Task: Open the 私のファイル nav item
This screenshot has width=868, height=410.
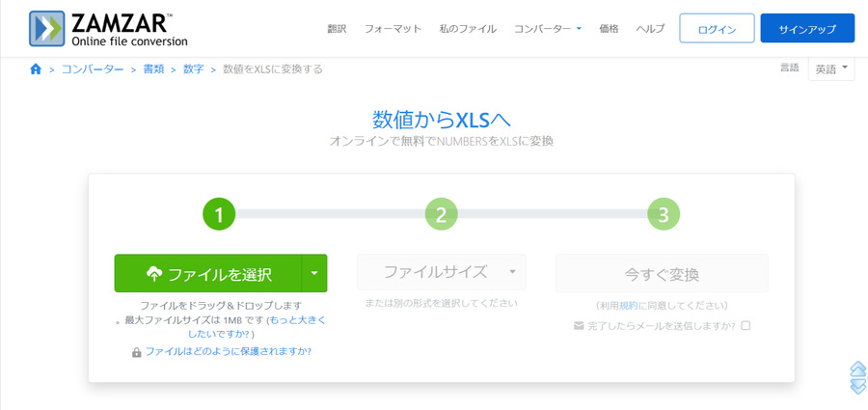Action: tap(468, 29)
